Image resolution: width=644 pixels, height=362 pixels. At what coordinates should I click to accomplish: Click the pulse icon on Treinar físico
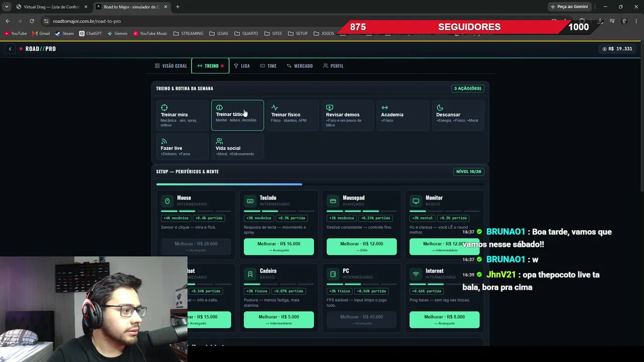click(274, 108)
